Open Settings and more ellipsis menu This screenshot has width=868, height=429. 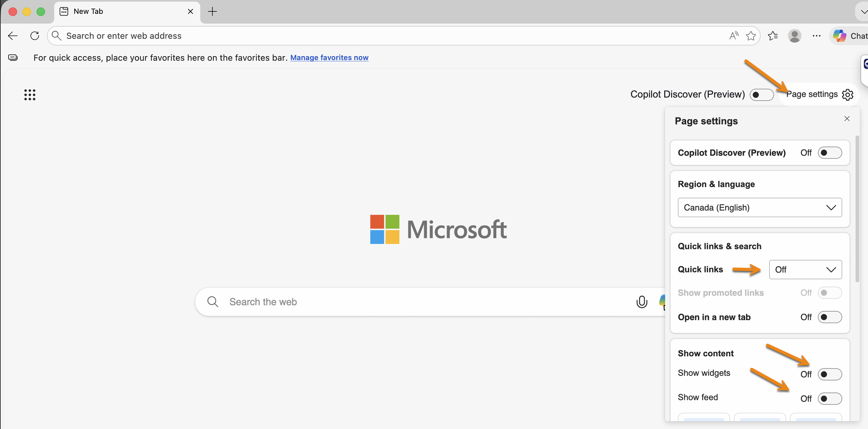coord(816,36)
